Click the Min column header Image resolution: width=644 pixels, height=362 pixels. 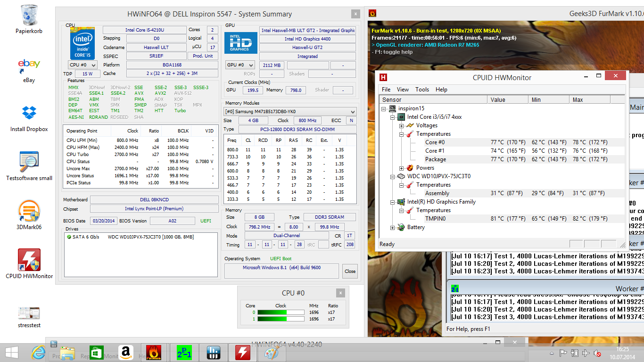point(549,99)
